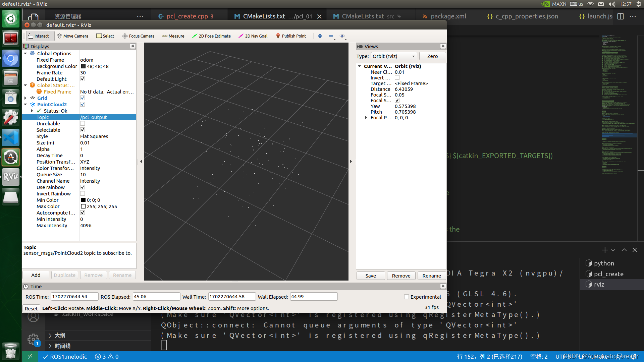Select the Move Camera tool
Viewport: 644px width, 362px height.
click(x=72, y=36)
